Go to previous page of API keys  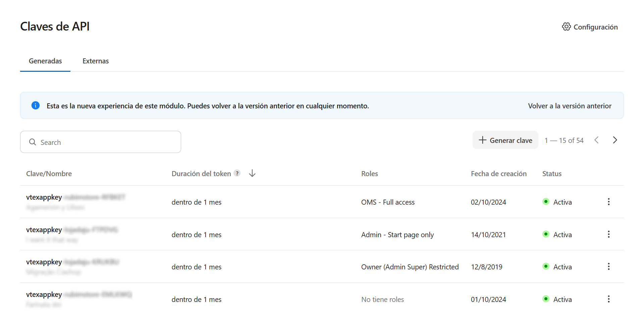point(596,140)
